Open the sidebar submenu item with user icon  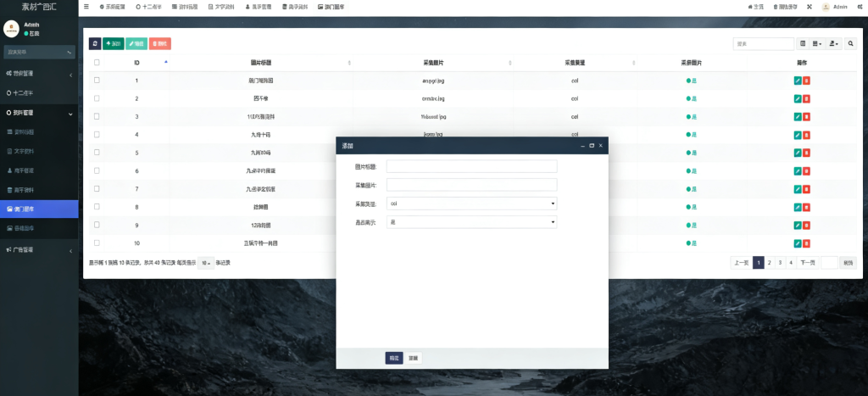(x=39, y=170)
